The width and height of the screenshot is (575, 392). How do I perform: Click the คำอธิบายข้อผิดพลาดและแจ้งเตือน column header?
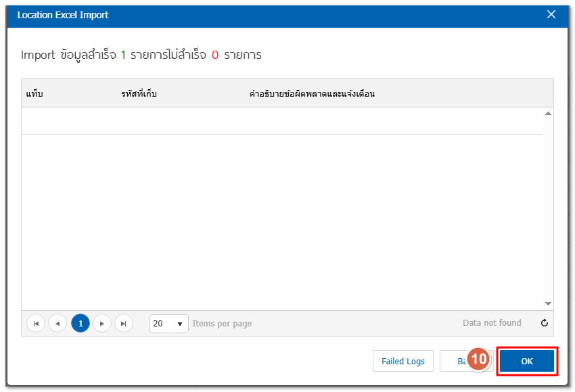point(312,93)
